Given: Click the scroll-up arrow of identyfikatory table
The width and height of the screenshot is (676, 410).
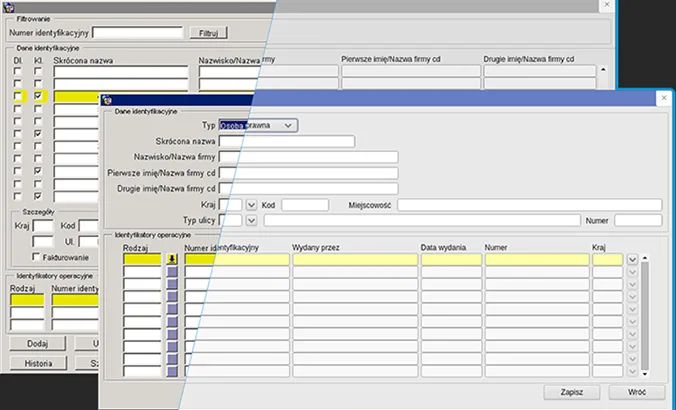Looking at the screenshot, I should [x=645, y=258].
